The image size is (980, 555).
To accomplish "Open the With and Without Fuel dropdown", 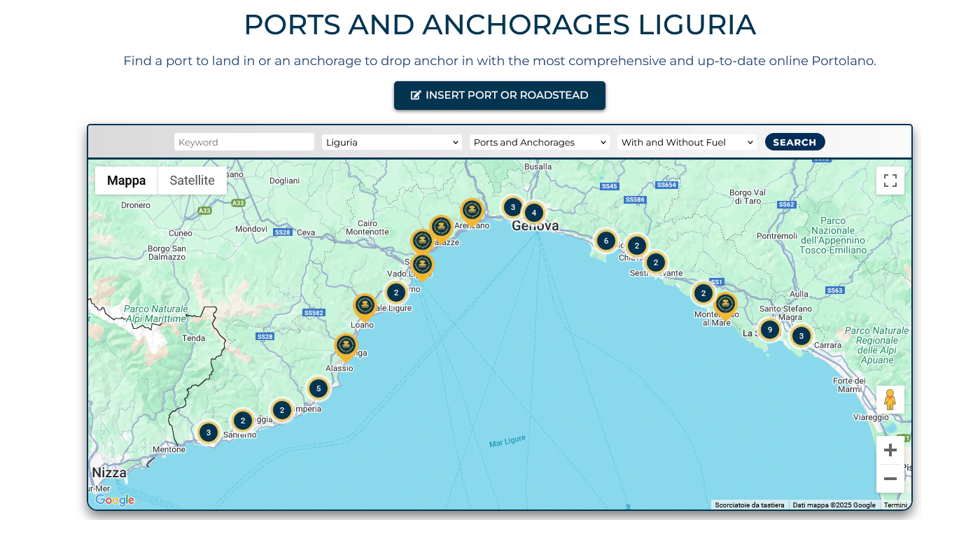I will [x=687, y=142].
